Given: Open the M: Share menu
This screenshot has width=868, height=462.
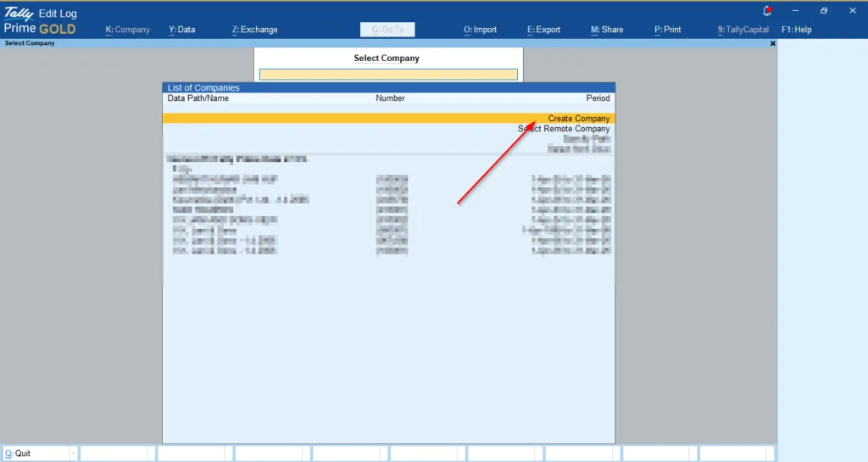Looking at the screenshot, I should click(607, 30).
